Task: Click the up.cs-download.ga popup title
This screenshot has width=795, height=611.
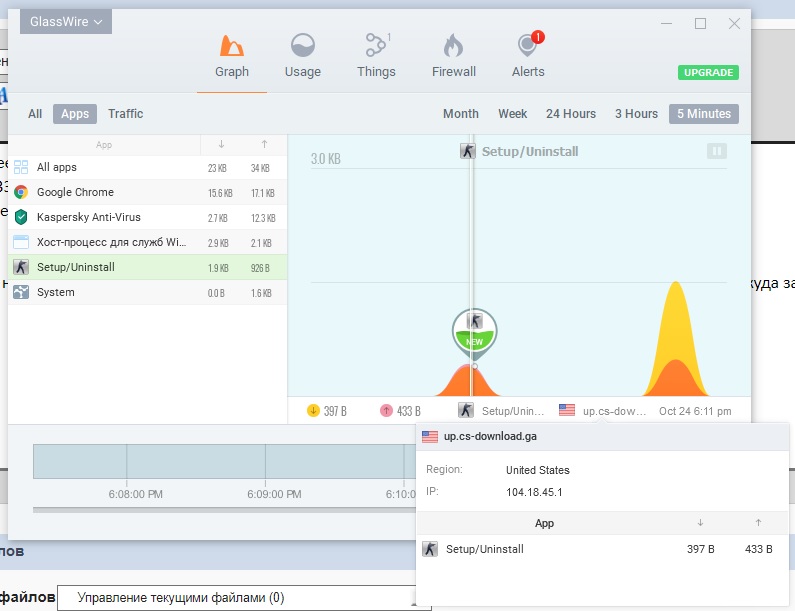Action: tap(490, 437)
